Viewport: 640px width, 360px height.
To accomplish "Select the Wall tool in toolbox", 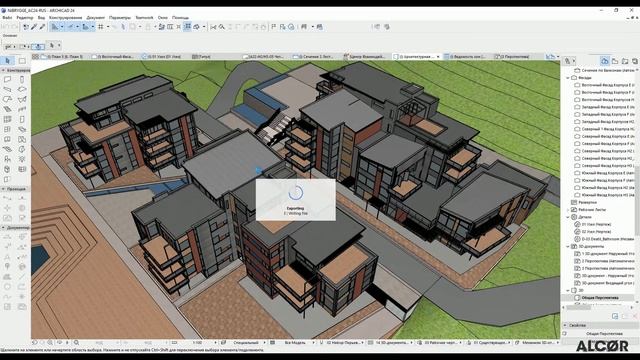I will [x=7, y=80].
